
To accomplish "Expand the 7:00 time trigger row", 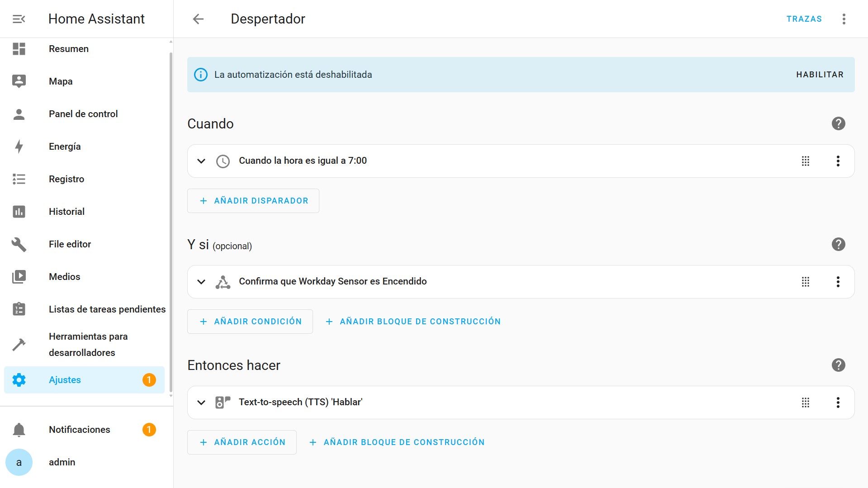I will (201, 161).
